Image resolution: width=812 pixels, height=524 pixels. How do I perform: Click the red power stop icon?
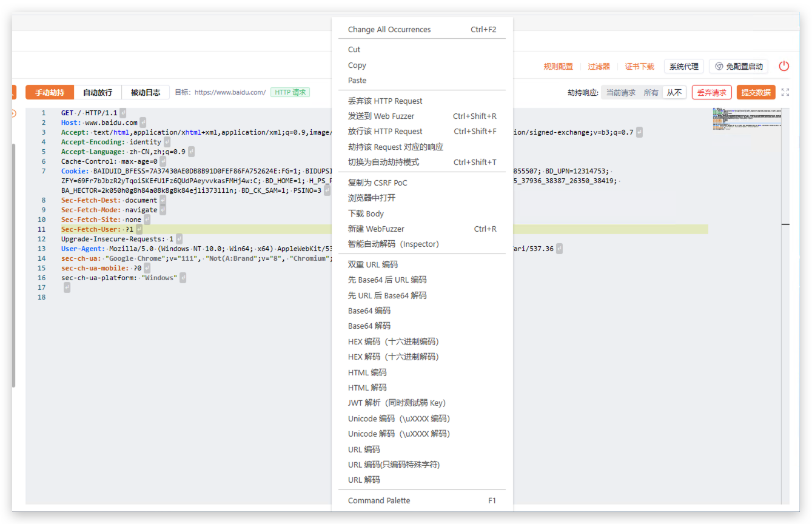(x=784, y=66)
